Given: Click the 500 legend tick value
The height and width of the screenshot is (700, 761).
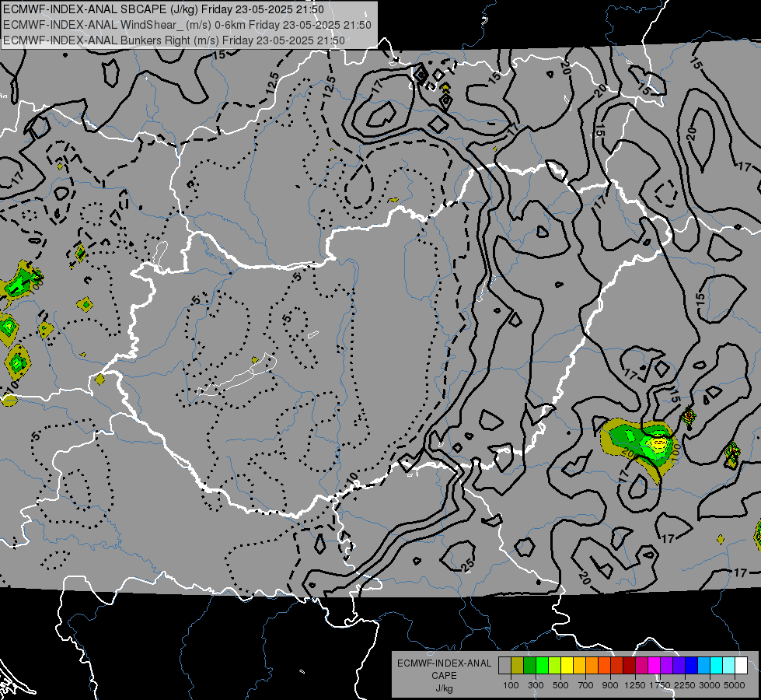Looking at the screenshot, I should coord(560,685).
